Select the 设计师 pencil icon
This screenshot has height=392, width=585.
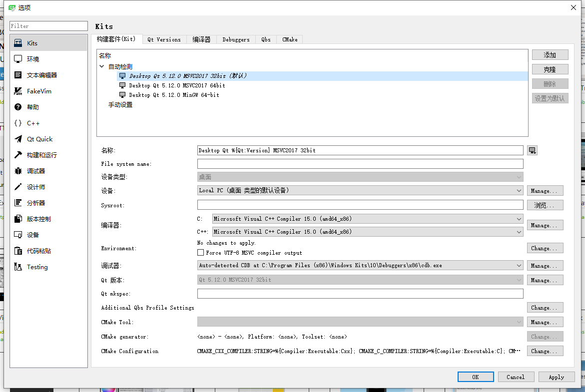[18, 187]
